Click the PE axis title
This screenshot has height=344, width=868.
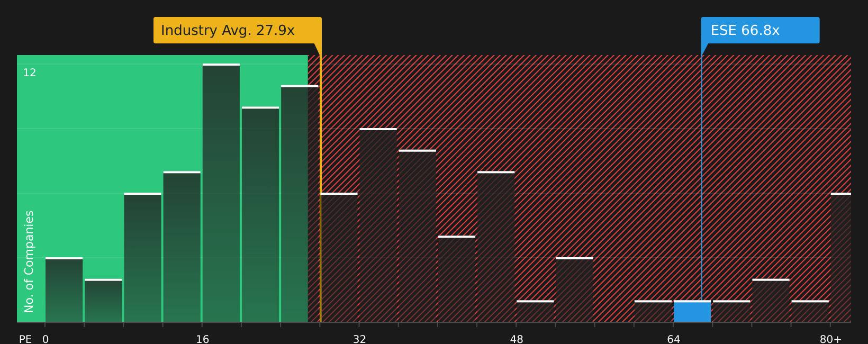click(x=25, y=339)
